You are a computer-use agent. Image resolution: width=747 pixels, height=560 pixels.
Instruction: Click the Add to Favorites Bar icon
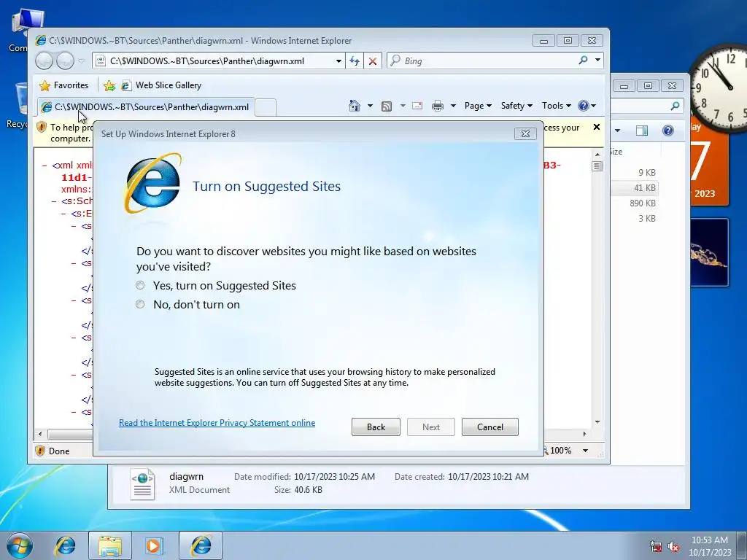coord(109,85)
